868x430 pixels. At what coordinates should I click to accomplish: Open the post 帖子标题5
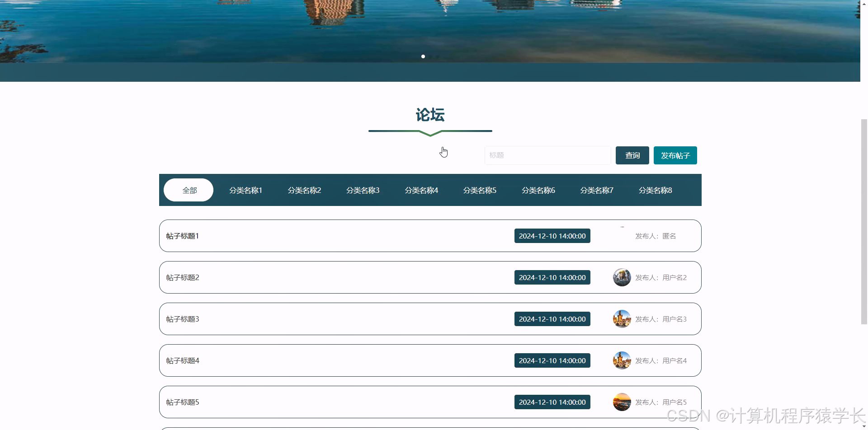[x=183, y=402]
